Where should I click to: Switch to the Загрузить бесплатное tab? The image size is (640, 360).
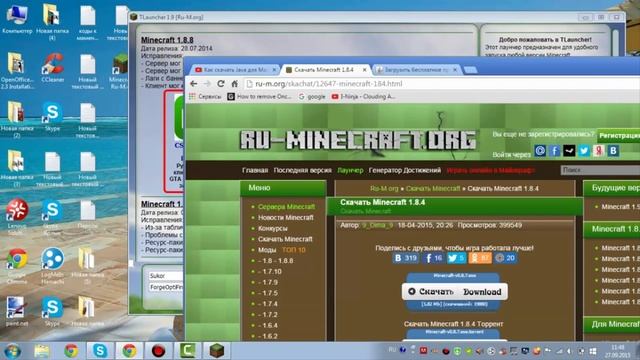pos(416,70)
